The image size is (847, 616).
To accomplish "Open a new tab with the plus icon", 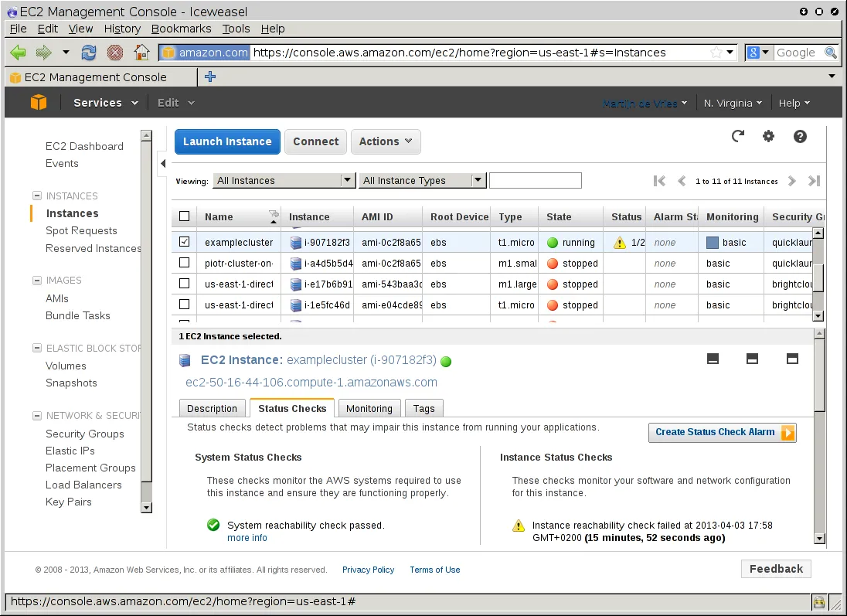I will [x=210, y=77].
